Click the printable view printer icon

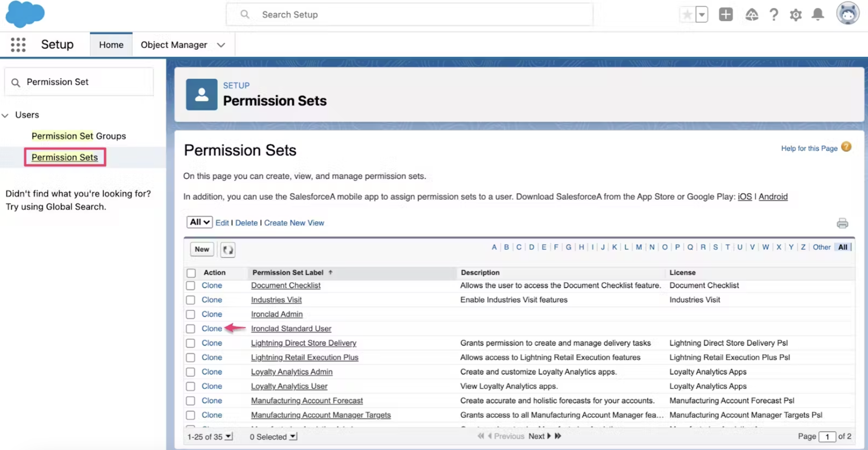click(842, 223)
